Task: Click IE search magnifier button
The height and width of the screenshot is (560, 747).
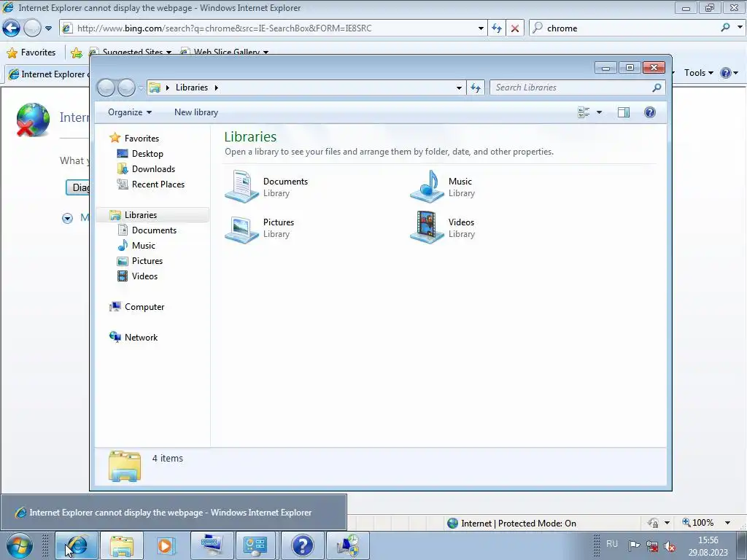Action: [x=725, y=28]
